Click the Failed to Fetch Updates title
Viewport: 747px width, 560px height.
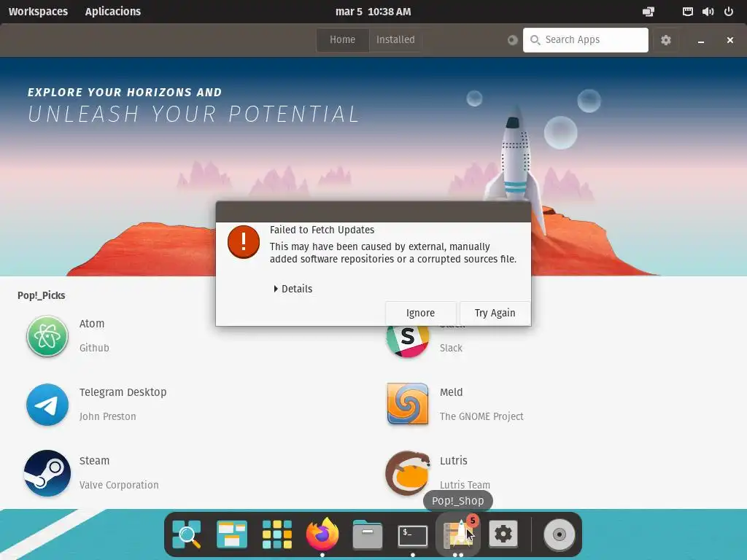[322, 230]
